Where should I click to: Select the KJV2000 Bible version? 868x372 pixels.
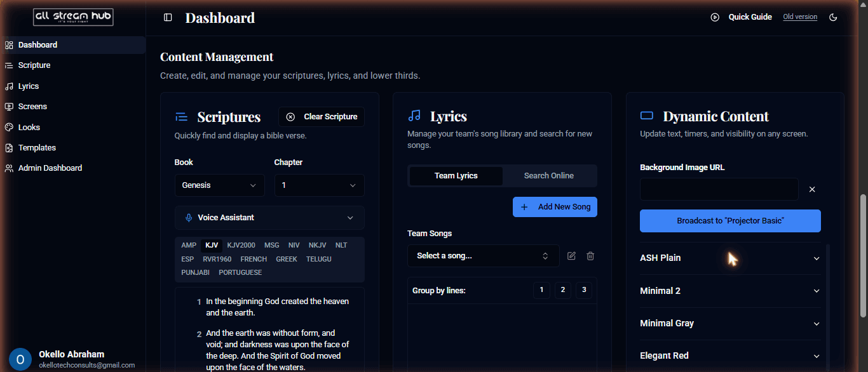[241, 246]
